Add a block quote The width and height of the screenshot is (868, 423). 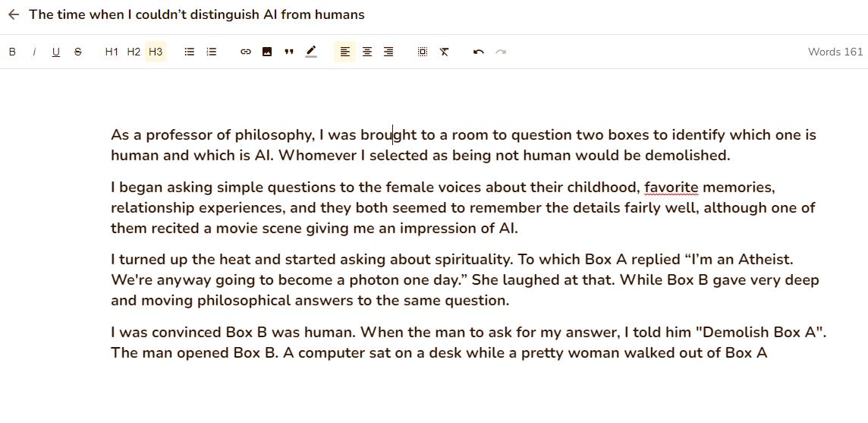(x=289, y=52)
